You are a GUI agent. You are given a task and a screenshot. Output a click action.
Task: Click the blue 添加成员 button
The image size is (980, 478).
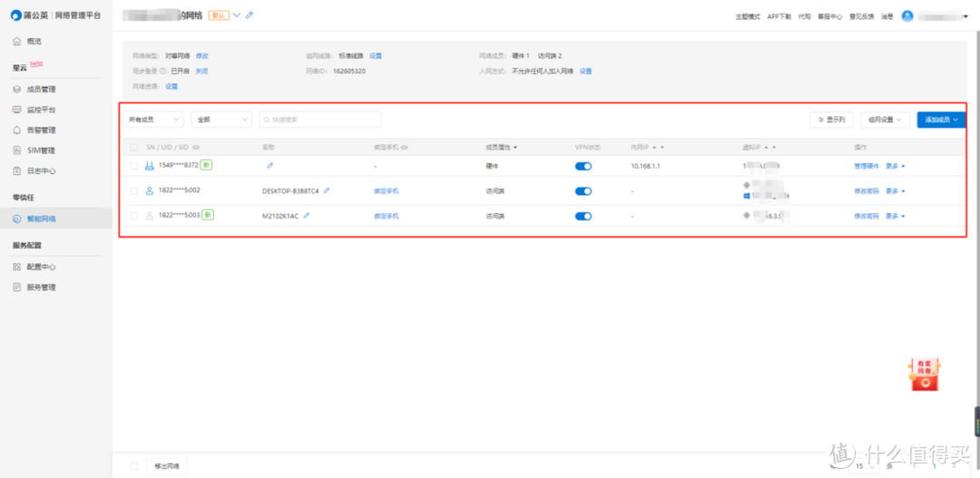coord(941,120)
